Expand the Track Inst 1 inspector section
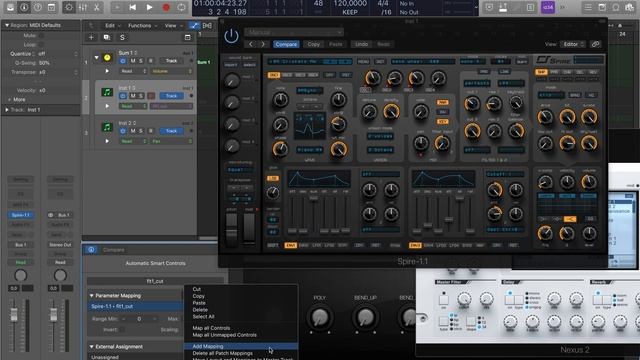Image resolution: width=640 pixels, height=360 pixels. [x=7, y=110]
